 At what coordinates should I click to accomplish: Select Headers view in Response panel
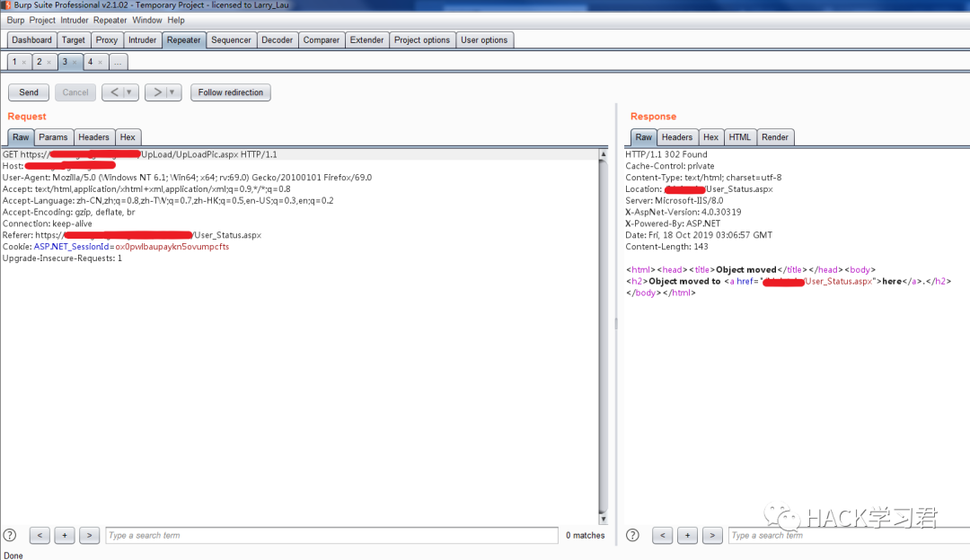(x=677, y=137)
